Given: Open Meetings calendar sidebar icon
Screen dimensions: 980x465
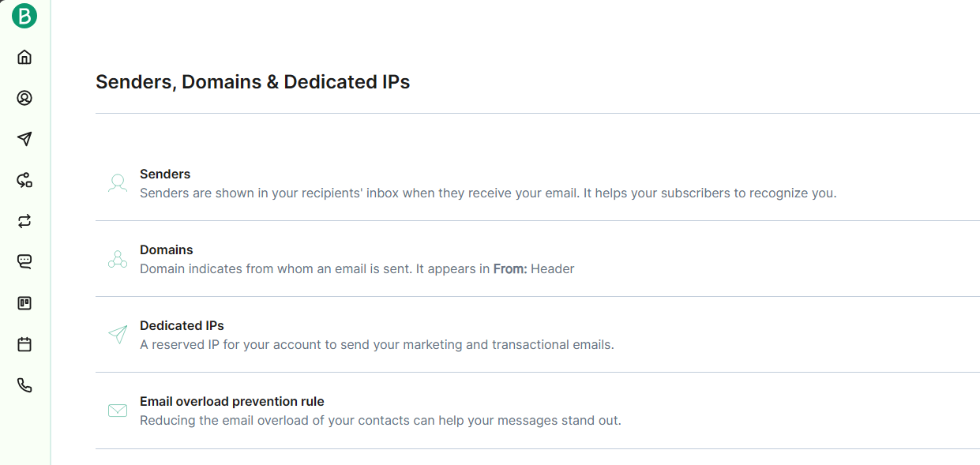Looking at the screenshot, I should 24,344.
